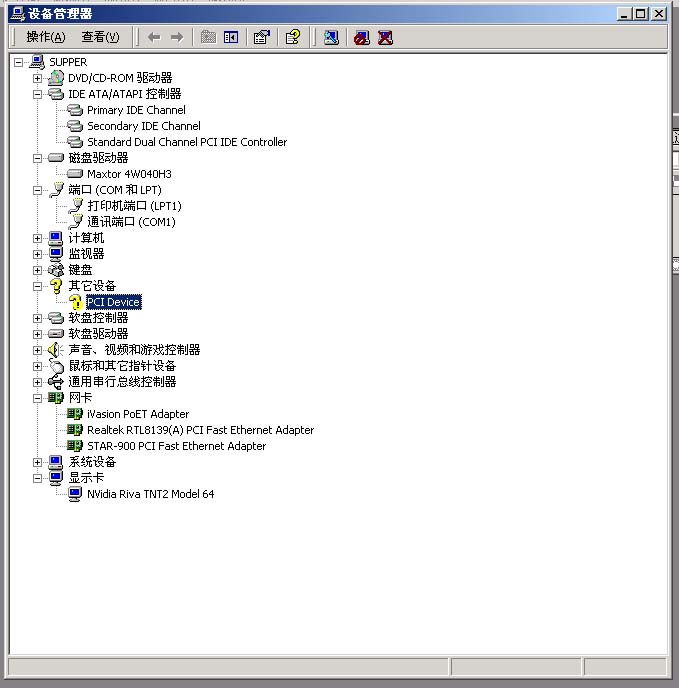Maximize the 设备管理器 window
The height and width of the screenshot is (688, 679).
point(641,14)
